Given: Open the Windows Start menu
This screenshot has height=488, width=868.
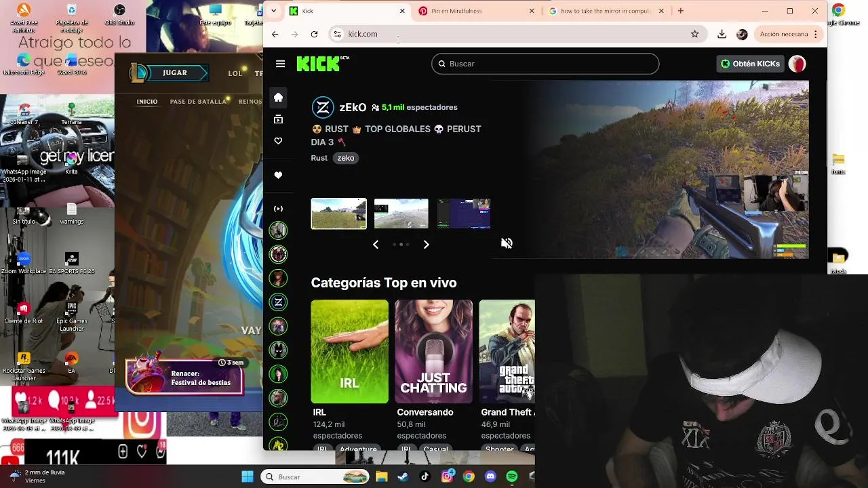Looking at the screenshot, I should 248,476.
